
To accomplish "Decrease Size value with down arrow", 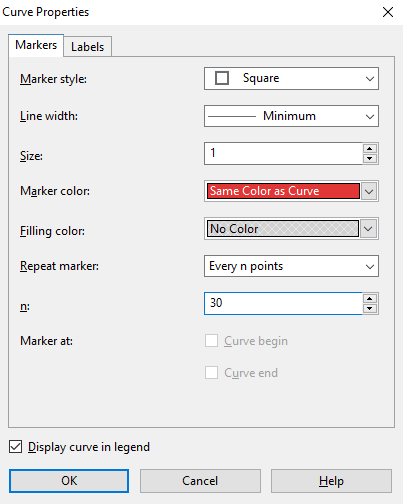I will point(370,159).
